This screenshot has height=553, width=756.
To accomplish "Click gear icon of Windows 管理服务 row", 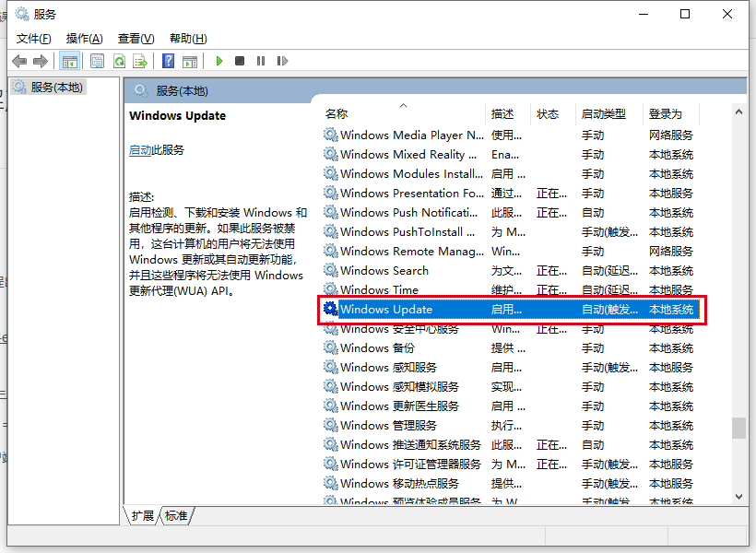I will click(x=330, y=425).
